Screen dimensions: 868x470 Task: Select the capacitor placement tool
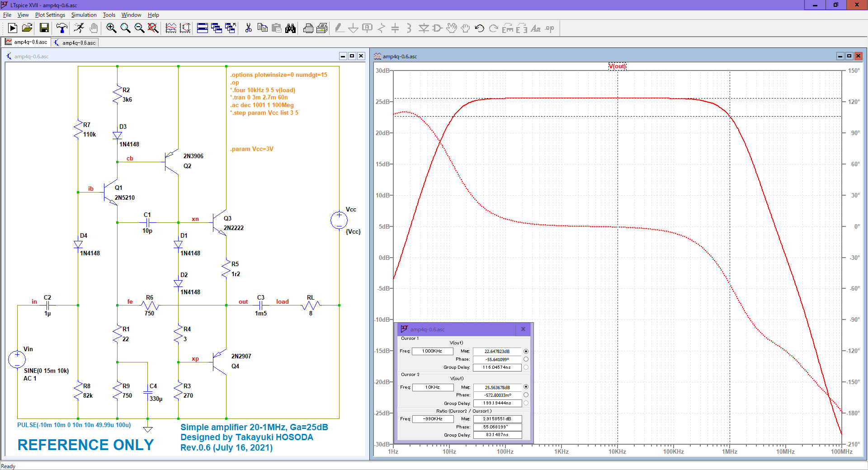coord(395,28)
